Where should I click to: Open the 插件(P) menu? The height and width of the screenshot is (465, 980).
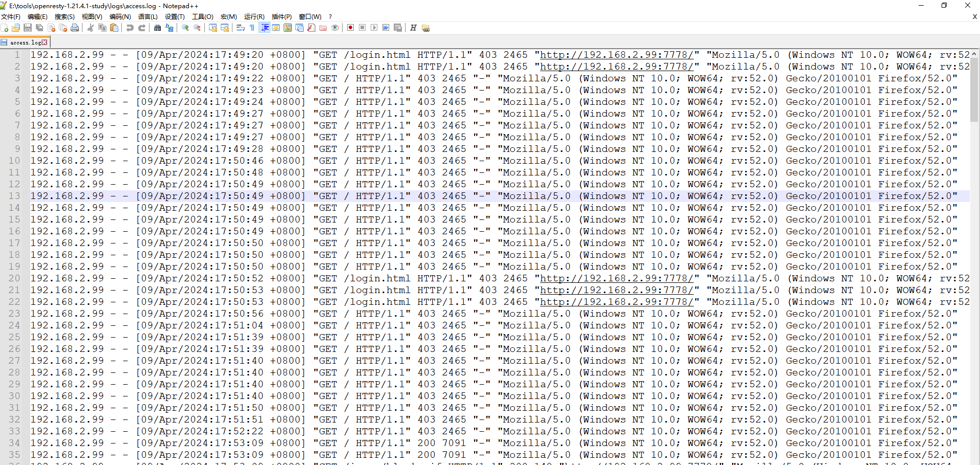(282, 17)
